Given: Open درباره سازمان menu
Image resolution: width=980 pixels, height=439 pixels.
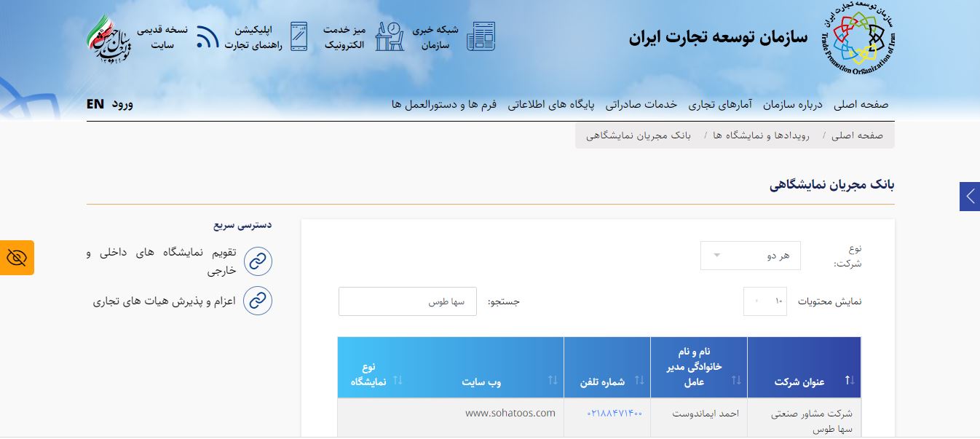Looking at the screenshot, I should tap(793, 104).
